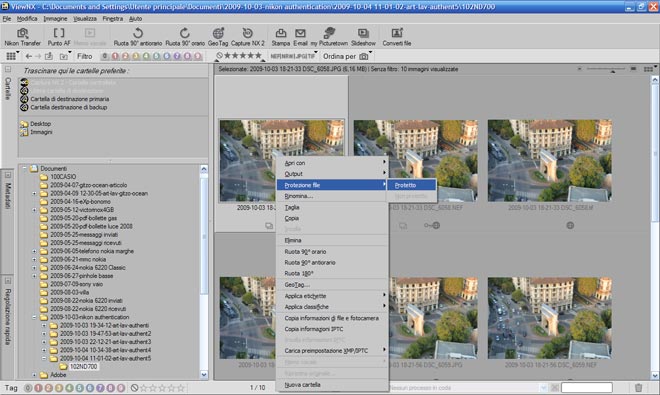This screenshot has width=660, height=395.
Task: Select Protetto in the submenu
Action: pyautogui.click(x=412, y=185)
